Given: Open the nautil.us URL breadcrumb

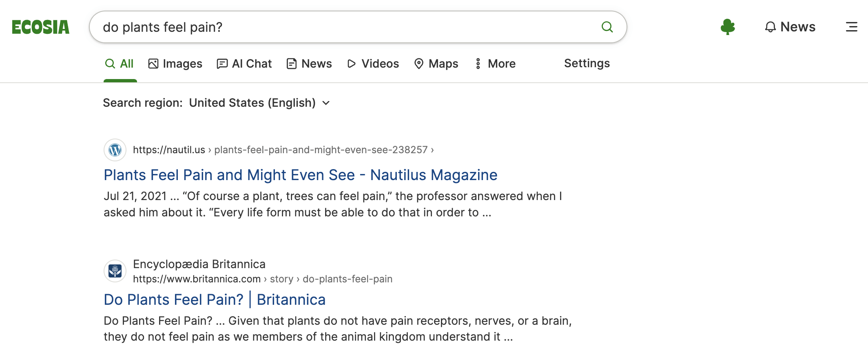Looking at the screenshot, I should click(x=283, y=150).
